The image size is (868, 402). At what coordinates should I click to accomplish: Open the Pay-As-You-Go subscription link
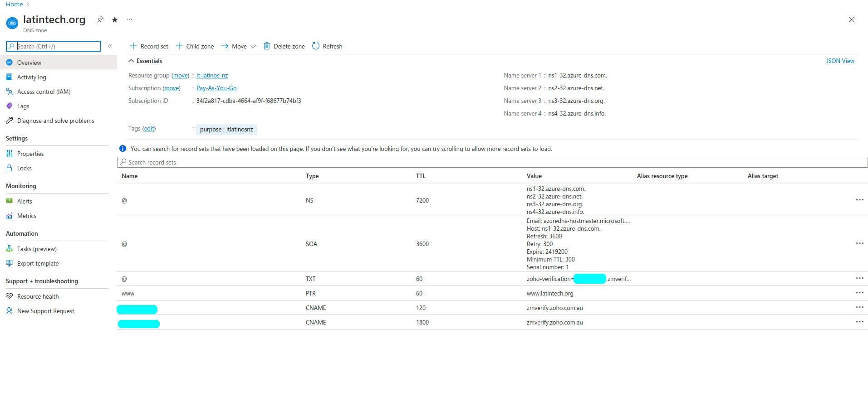click(216, 88)
